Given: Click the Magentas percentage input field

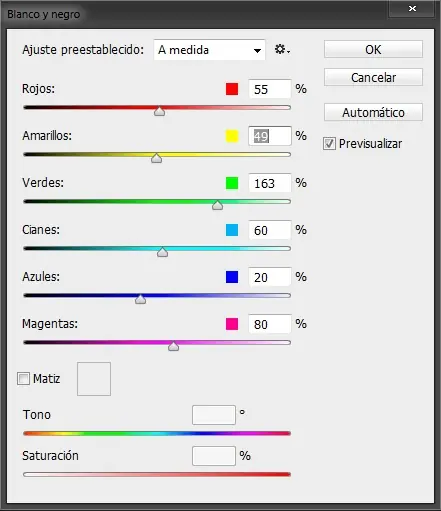Looking at the screenshot, I should tap(270, 324).
